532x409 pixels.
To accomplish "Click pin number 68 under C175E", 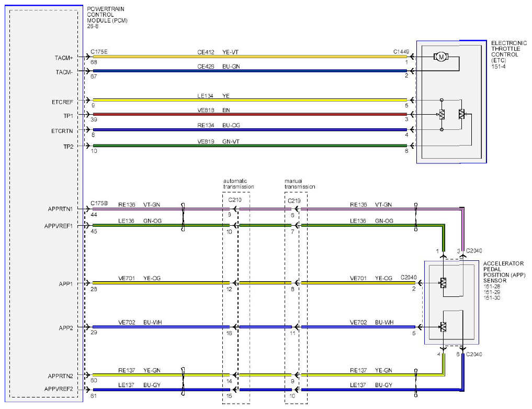I will pos(94,62).
